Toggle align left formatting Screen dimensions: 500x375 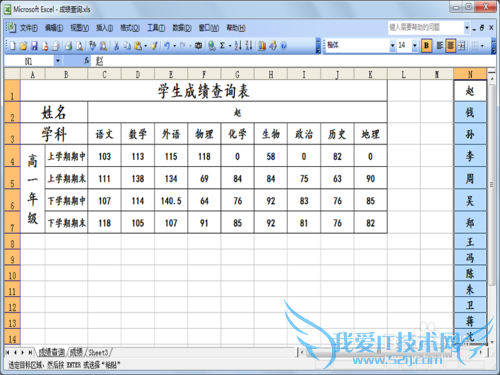[440, 46]
